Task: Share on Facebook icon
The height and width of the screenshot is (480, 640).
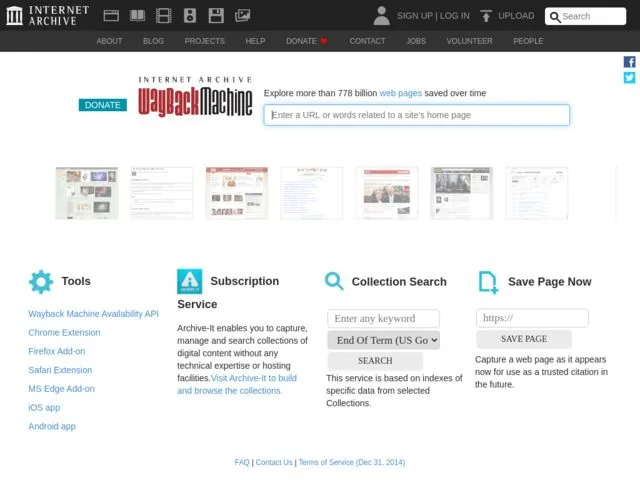Action: 629,62
